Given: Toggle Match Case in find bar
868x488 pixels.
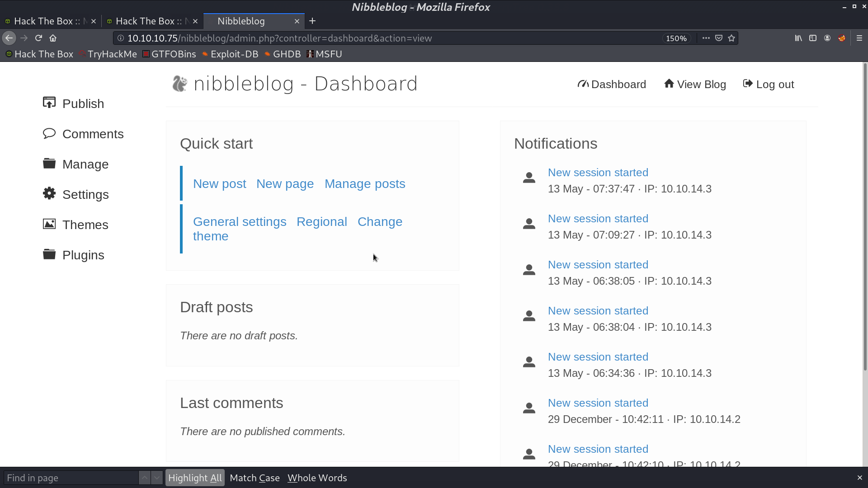Looking at the screenshot, I should pyautogui.click(x=255, y=478).
